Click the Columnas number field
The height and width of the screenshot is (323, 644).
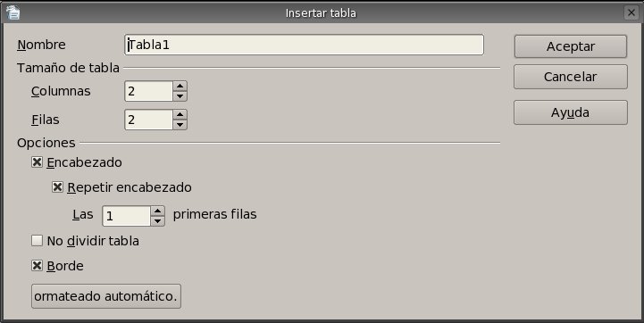tap(148, 91)
